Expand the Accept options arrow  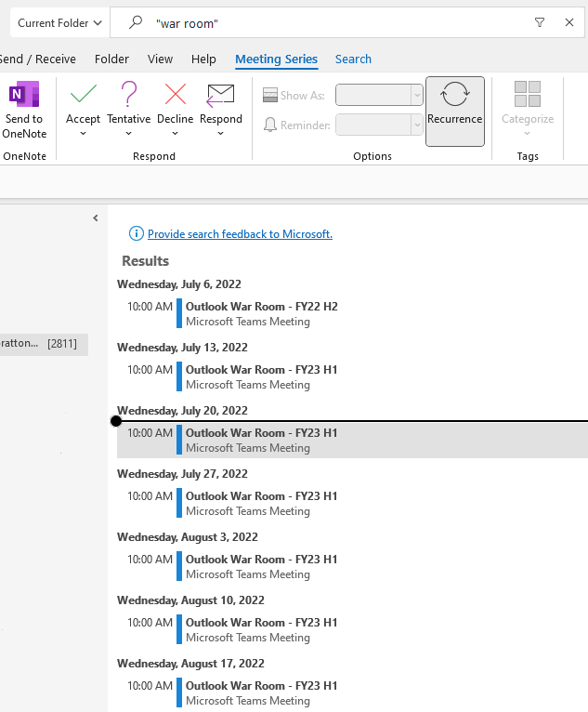click(83, 134)
